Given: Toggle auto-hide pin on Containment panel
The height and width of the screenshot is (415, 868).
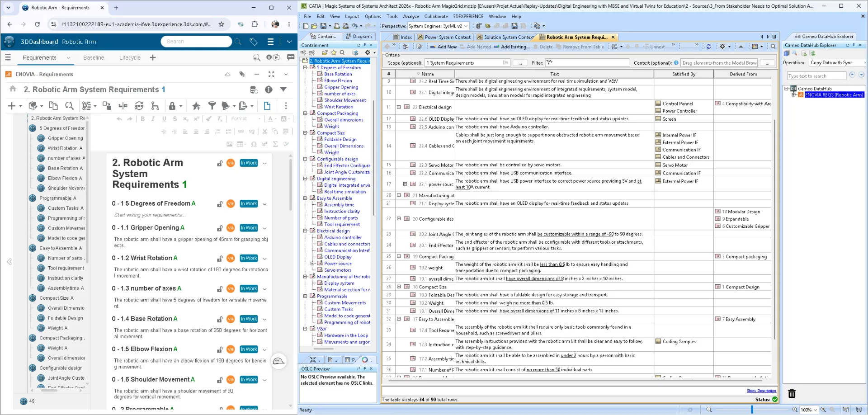Looking at the screenshot, I should [x=365, y=45].
